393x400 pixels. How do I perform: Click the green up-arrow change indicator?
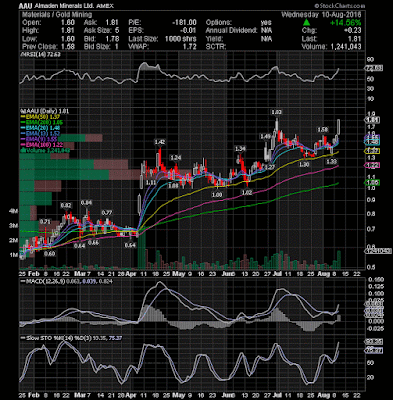click(x=306, y=23)
